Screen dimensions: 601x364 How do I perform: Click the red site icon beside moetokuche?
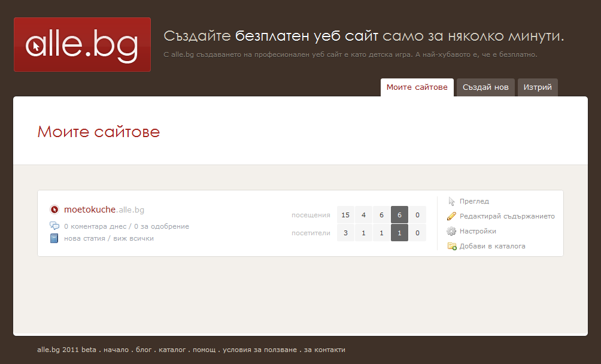tap(54, 210)
